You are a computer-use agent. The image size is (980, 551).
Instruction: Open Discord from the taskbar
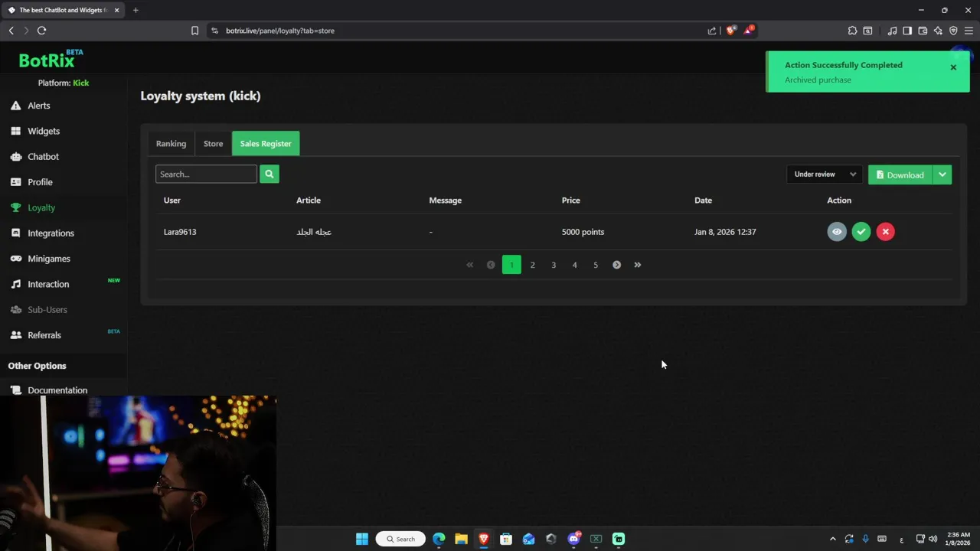coord(573,539)
